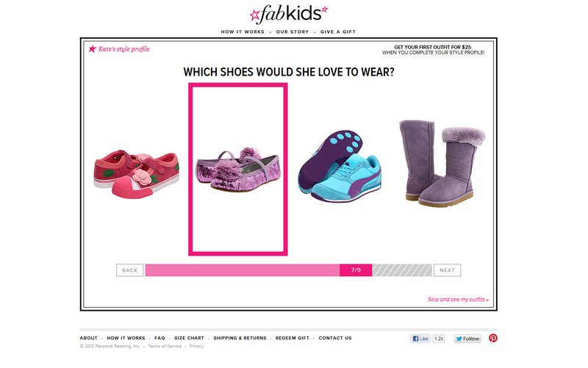The height and width of the screenshot is (368, 588).
Task: Click the 1.2k Facebook like count
Action: [x=439, y=339]
